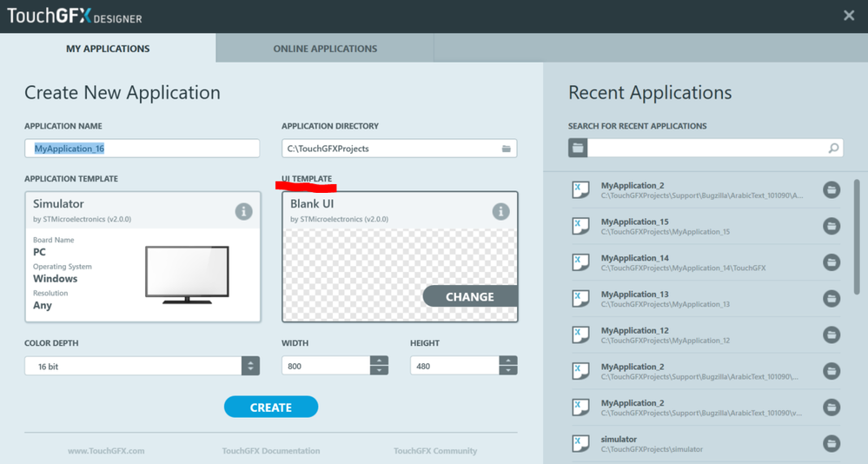Click folder icon beside recent applications search
The image size is (868, 464).
(x=578, y=148)
